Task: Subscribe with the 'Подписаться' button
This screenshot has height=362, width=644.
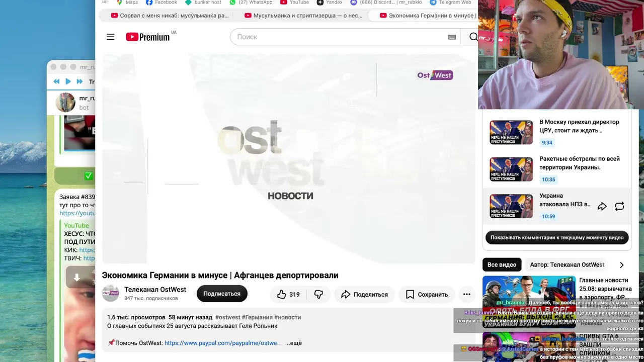Action: point(222,294)
